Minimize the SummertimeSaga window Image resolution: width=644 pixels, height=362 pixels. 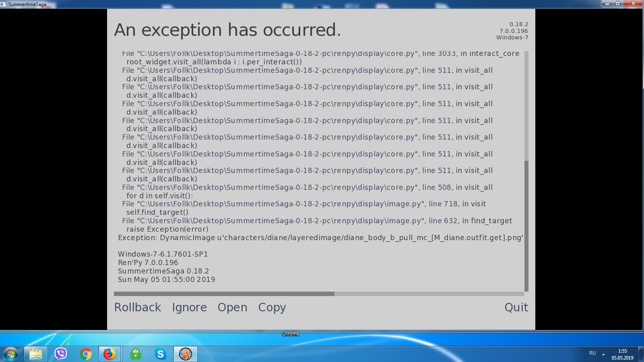coord(607,4)
